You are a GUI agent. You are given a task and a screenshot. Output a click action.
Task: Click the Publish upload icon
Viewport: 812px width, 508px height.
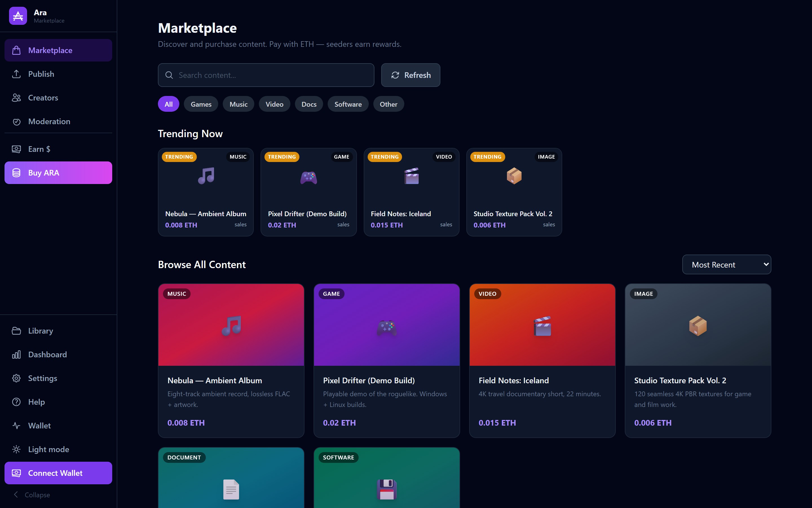16,74
